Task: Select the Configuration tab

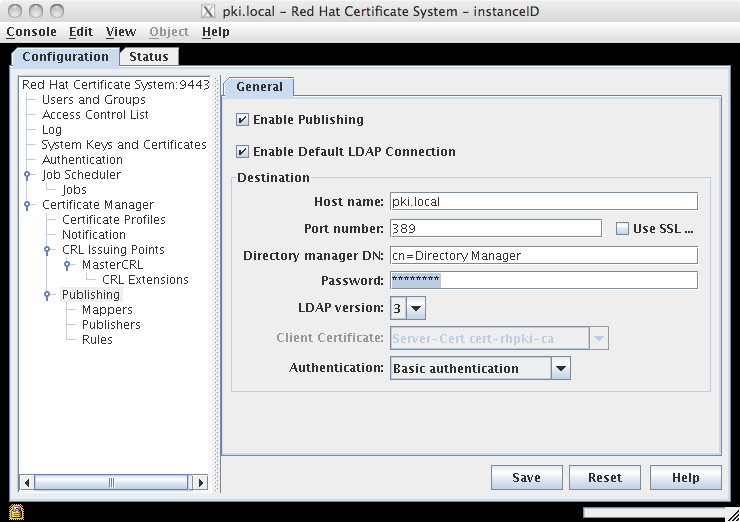Action: point(66,57)
